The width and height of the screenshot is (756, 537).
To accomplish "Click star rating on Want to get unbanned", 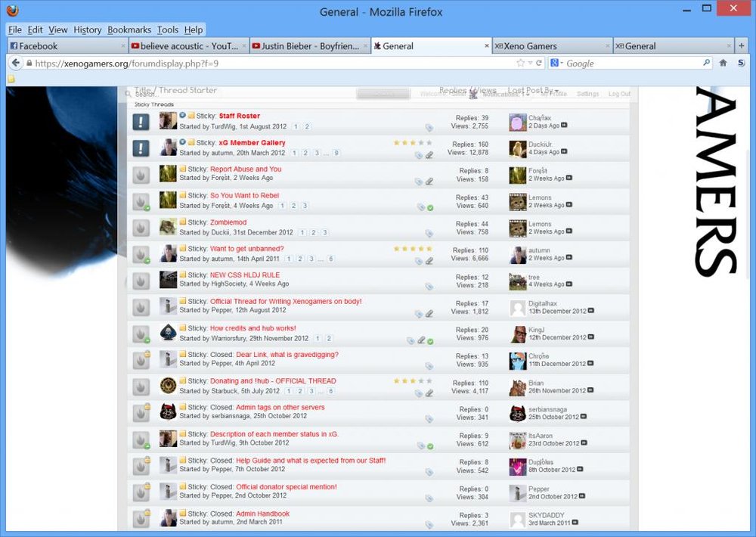I will pyautogui.click(x=413, y=249).
